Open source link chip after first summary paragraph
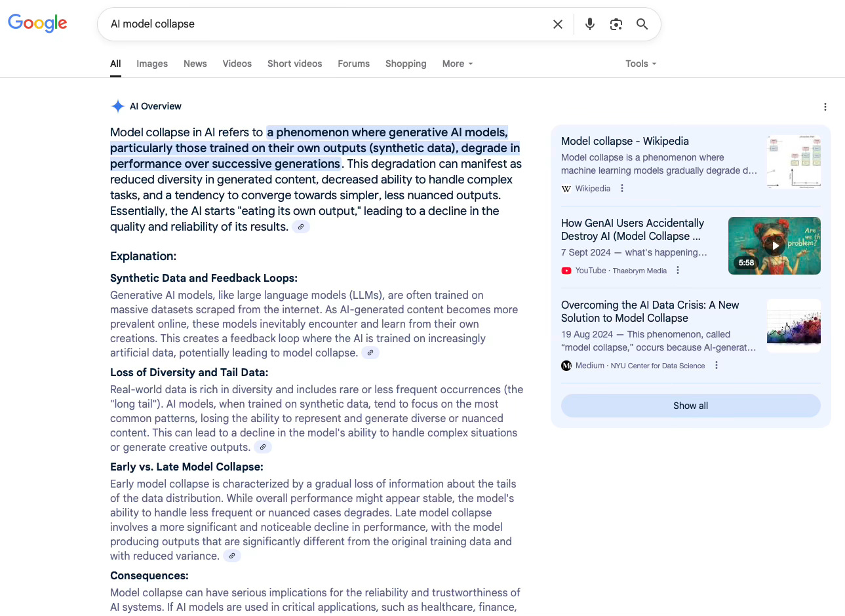 coord(301,227)
